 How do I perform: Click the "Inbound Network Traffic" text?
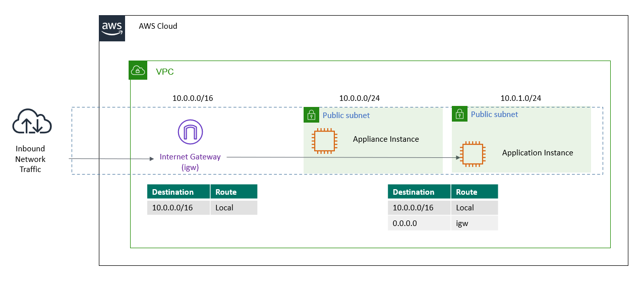[30, 159]
